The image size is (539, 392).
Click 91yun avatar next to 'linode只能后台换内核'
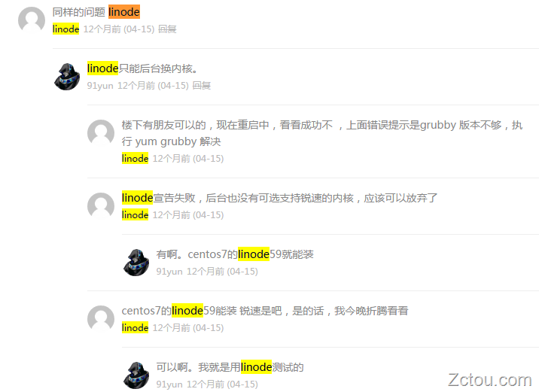click(x=67, y=77)
